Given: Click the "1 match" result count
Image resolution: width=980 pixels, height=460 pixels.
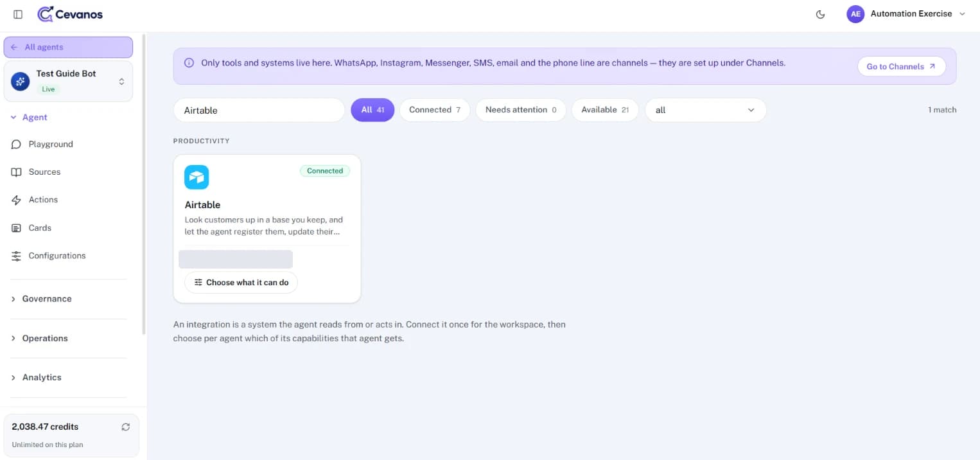Looking at the screenshot, I should pyautogui.click(x=942, y=110).
